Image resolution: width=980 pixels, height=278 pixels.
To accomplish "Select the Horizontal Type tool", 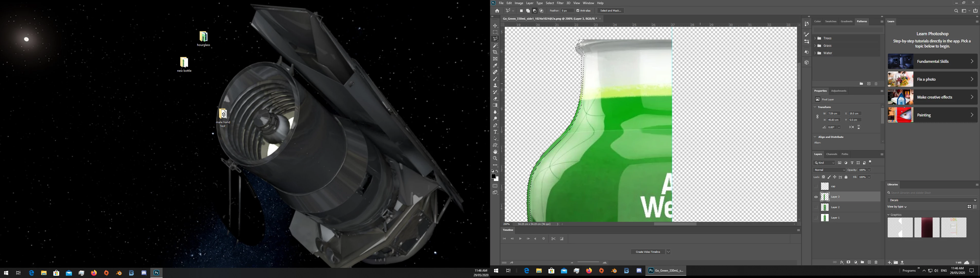I will pos(495,132).
